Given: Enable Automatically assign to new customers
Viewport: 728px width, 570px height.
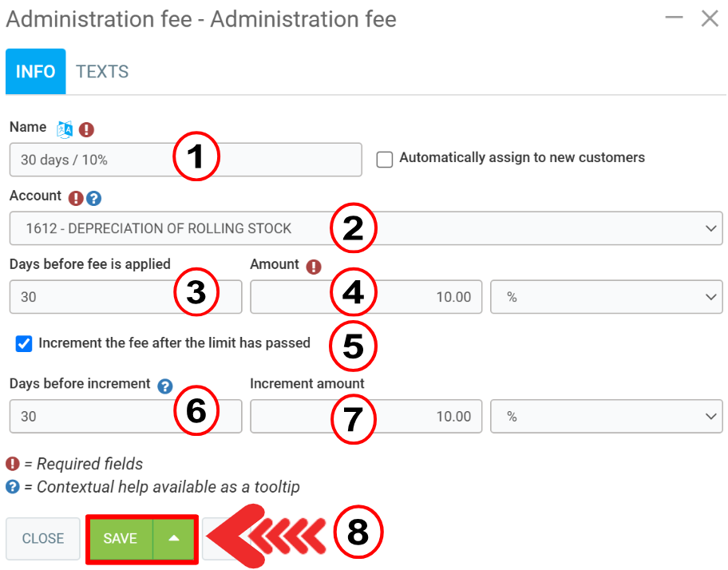Looking at the screenshot, I should 385,159.
